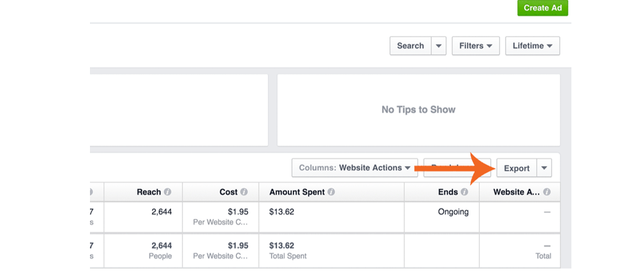Open the arrow dropdown beside Search
644x271 pixels.
[439, 46]
